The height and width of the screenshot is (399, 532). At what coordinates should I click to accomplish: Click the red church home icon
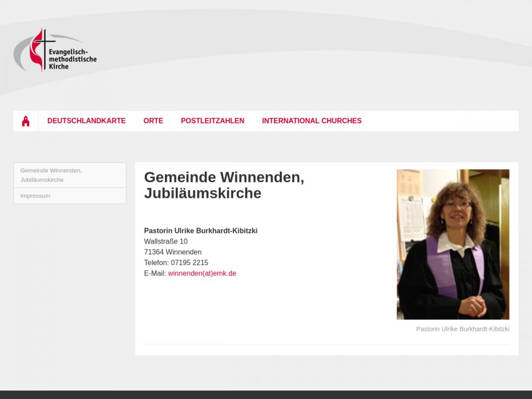coord(26,121)
